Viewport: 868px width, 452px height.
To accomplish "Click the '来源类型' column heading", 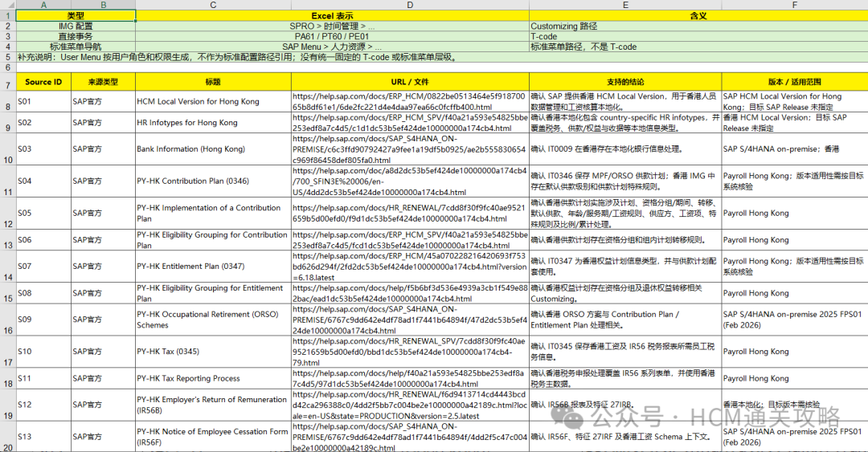I will [x=104, y=82].
